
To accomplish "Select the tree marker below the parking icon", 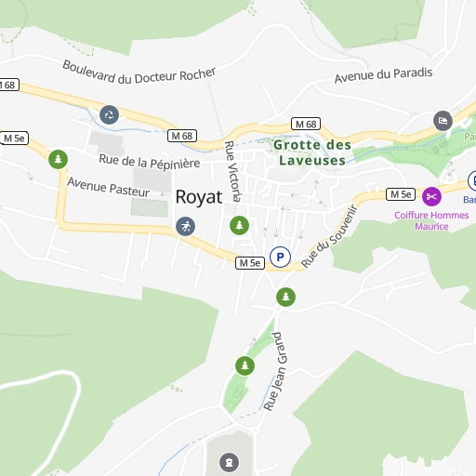I will 285,297.
